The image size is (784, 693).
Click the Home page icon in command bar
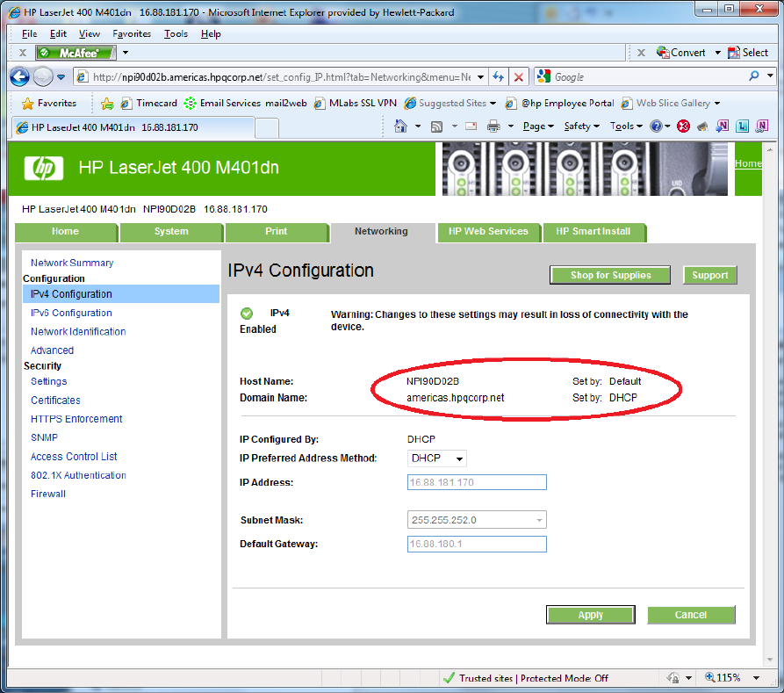[x=400, y=126]
